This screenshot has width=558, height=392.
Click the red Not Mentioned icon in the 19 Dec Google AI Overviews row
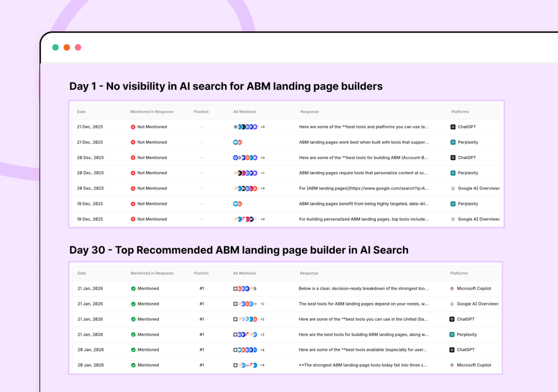(133, 219)
